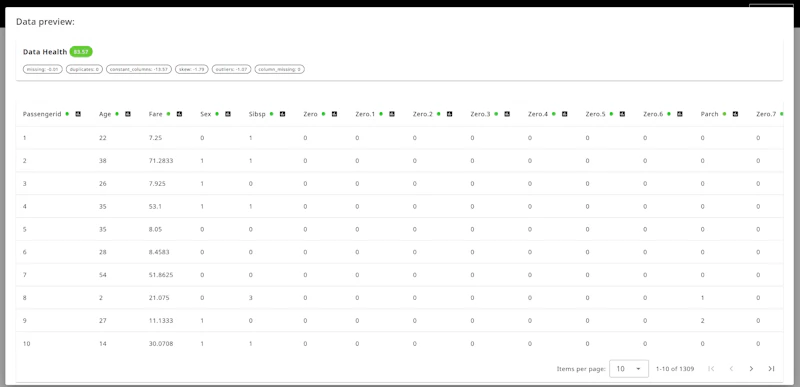Click the Age value 38
Screen dimensions: 800x387
pos(103,161)
